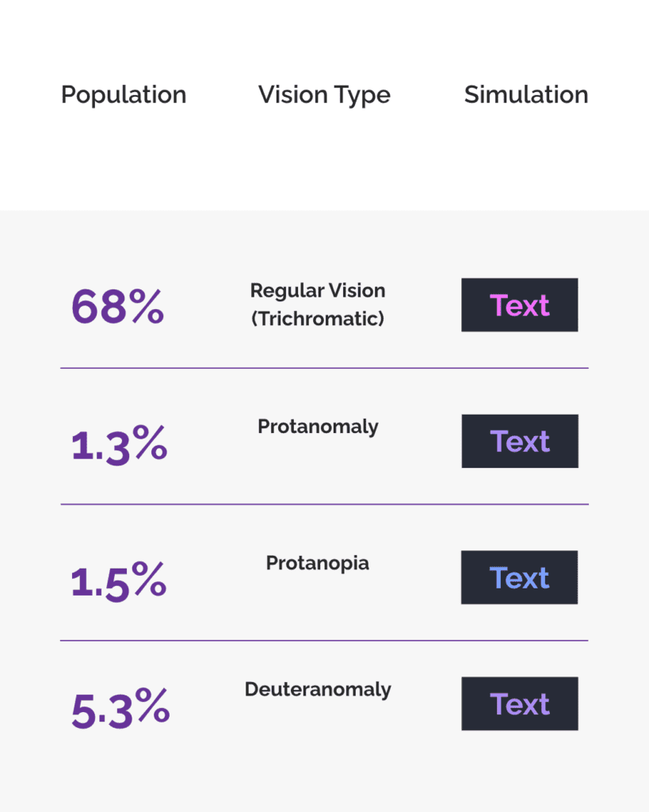Click the Protanomaly simulation Text swatch

[520, 441]
